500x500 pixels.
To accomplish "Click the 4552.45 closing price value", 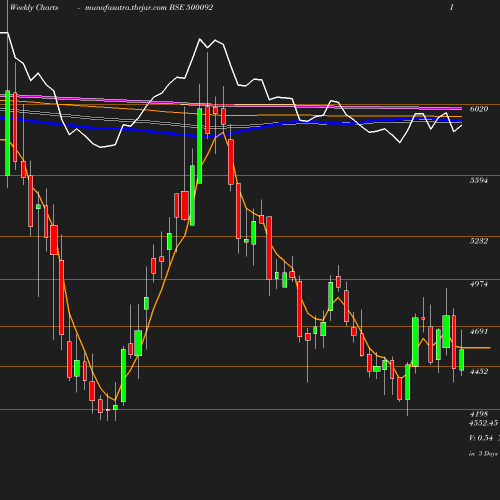I will 483,423.
